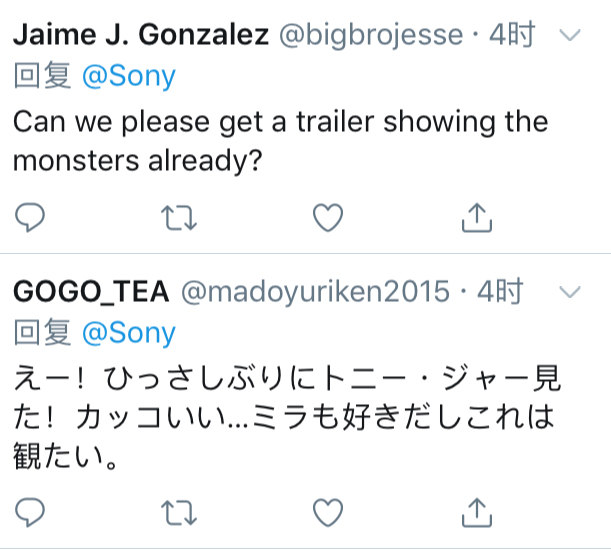
Task: Open options chevron on Jaime's tweet
Action: click(x=570, y=35)
